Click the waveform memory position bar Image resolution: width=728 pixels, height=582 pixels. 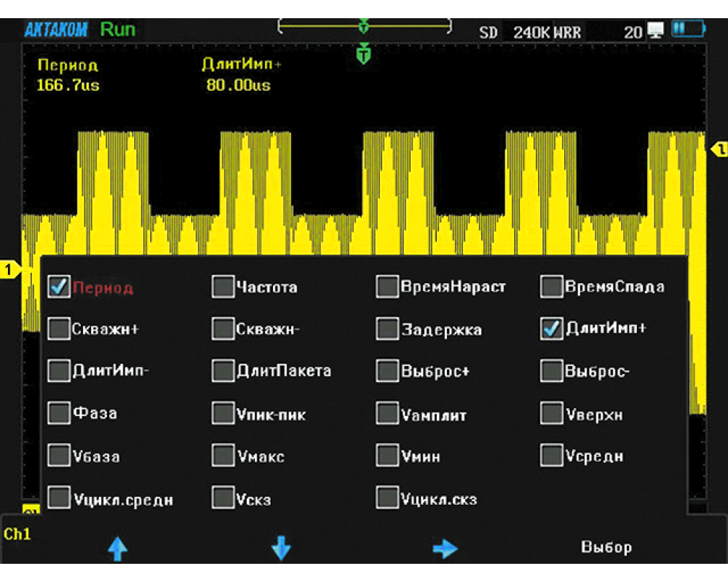click(x=364, y=26)
